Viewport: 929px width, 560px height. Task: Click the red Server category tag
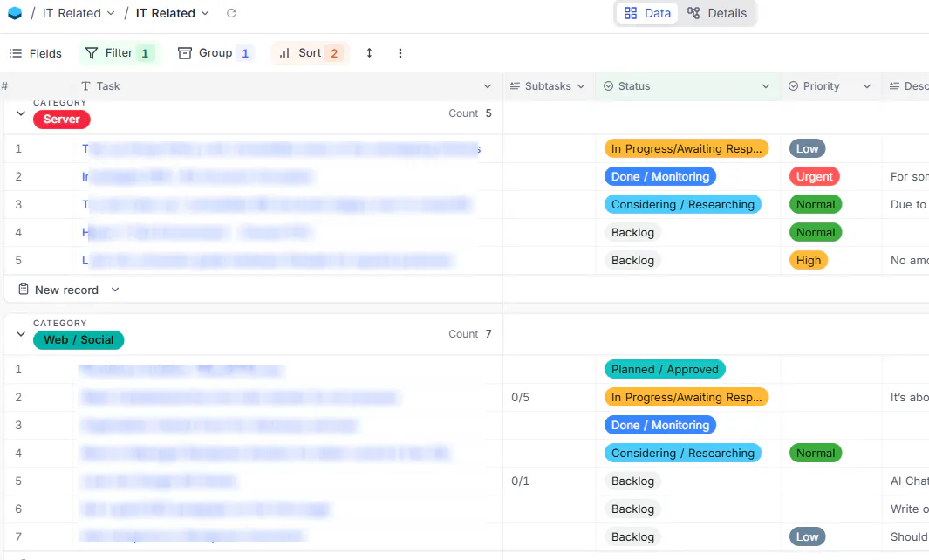pyautogui.click(x=62, y=120)
